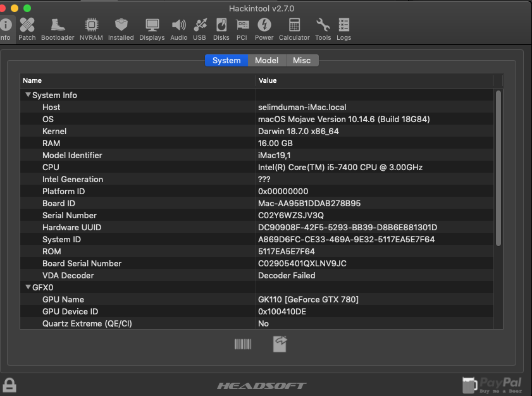Open the Displays section
Screen dimensions: 532x396
click(152, 29)
